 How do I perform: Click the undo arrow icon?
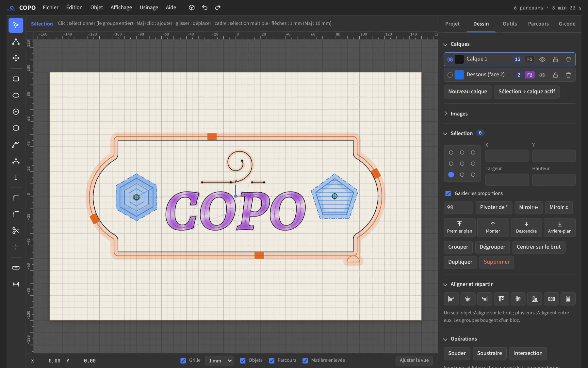pos(205,8)
